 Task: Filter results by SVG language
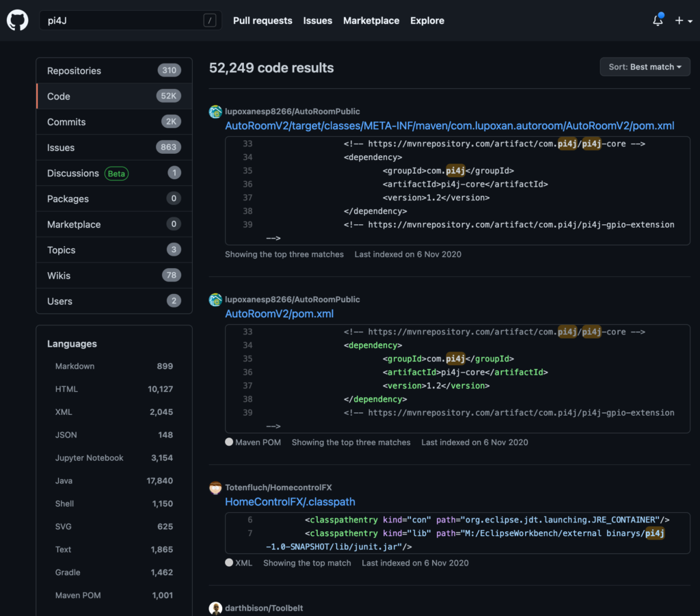pos(114,526)
